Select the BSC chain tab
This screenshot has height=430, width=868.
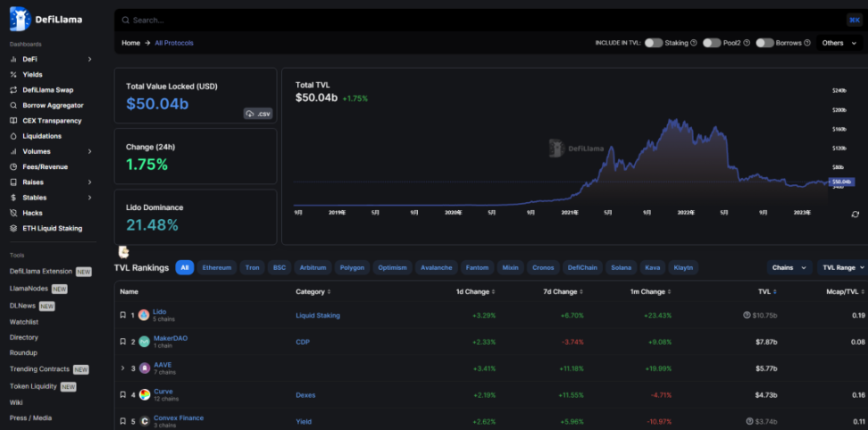[x=280, y=267]
